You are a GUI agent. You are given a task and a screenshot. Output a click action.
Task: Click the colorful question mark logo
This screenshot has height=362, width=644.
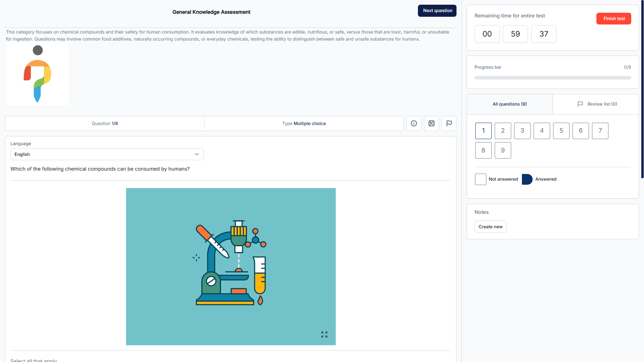[x=37, y=74]
